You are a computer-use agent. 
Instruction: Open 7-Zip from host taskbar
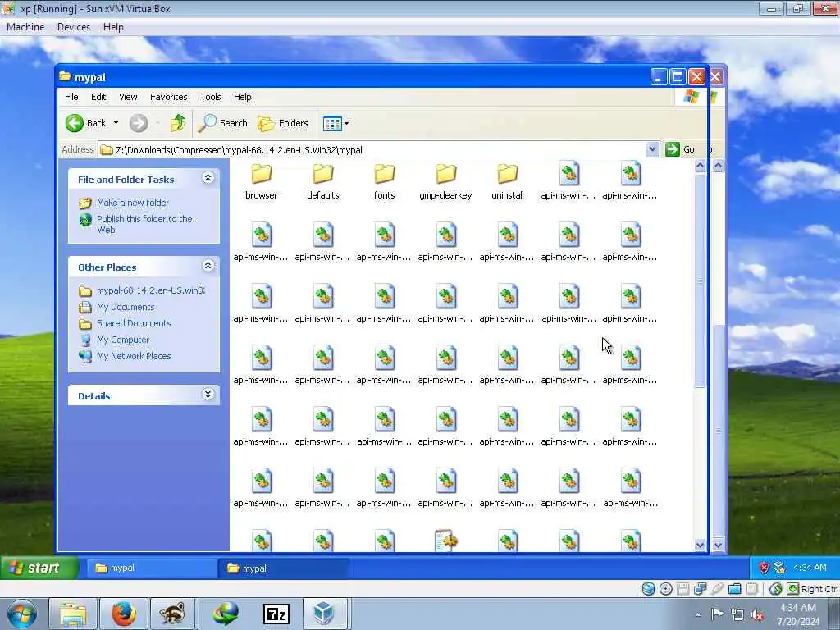click(276, 614)
